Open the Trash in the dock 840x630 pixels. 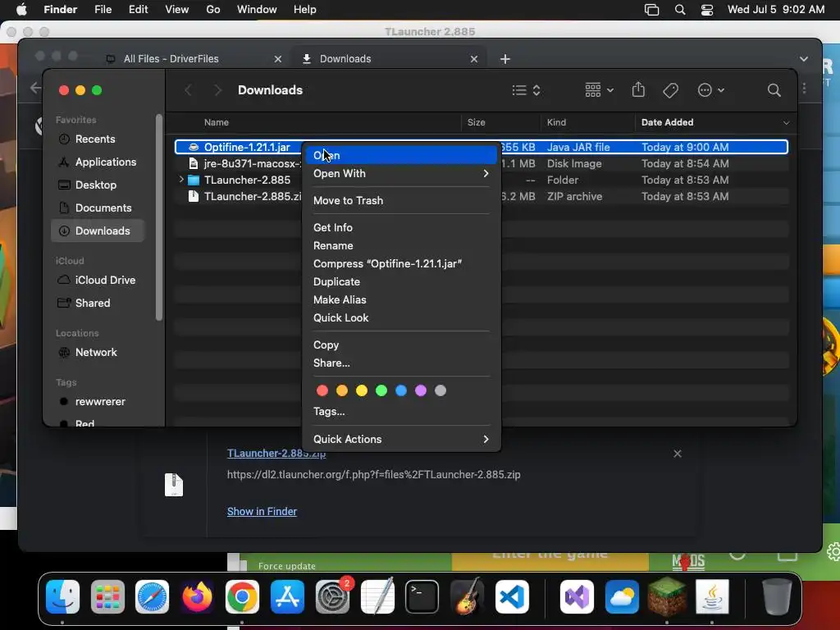coord(777,596)
